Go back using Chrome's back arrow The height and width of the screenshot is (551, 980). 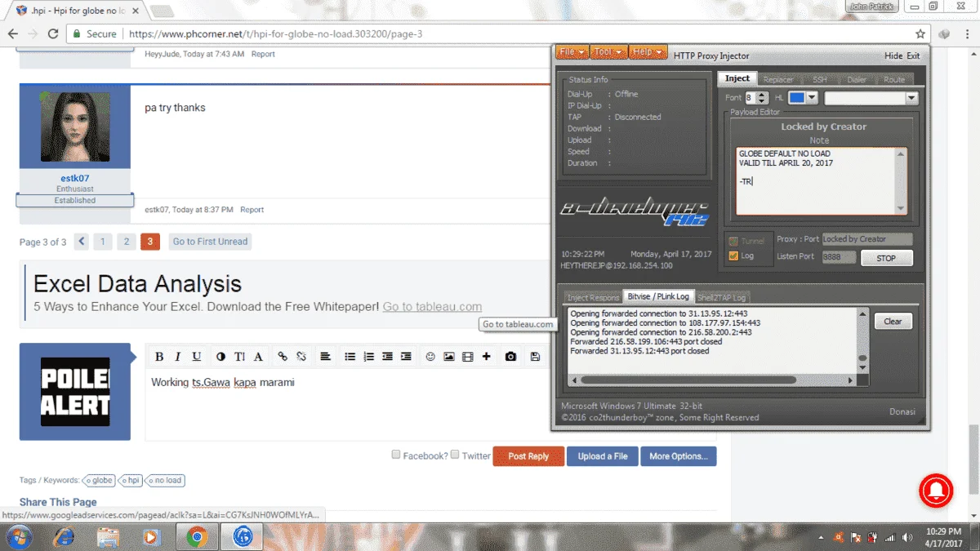[x=13, y=34]
